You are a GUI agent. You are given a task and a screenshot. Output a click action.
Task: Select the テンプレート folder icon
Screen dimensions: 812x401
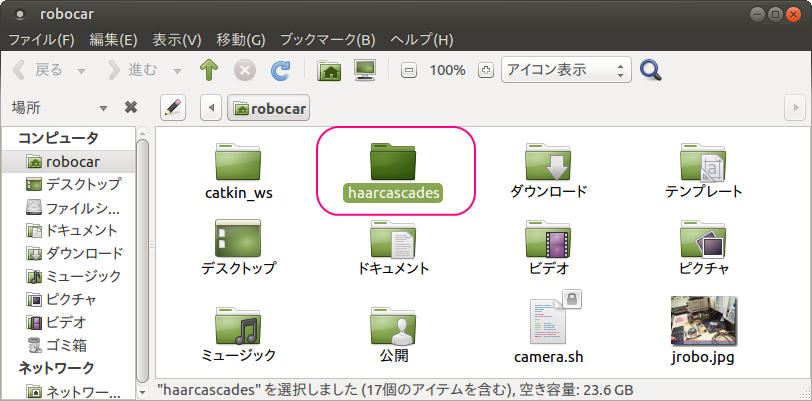click(703, 163)
